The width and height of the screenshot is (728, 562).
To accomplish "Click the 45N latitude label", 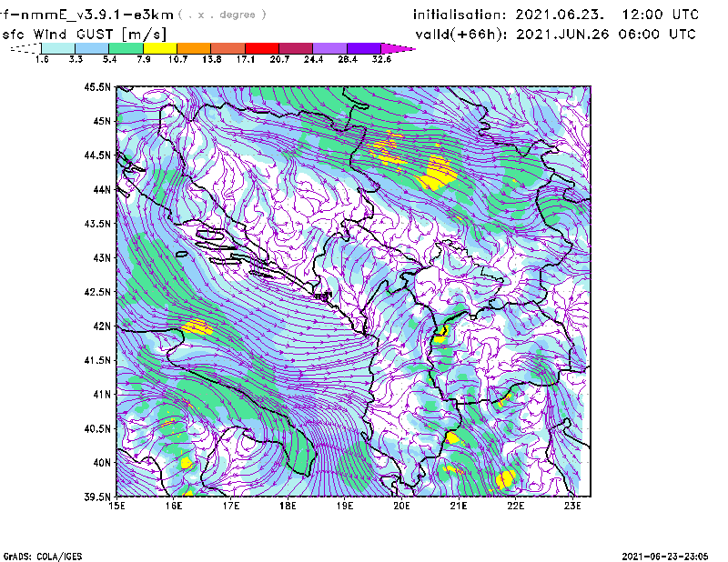I will tap(102, 121).
